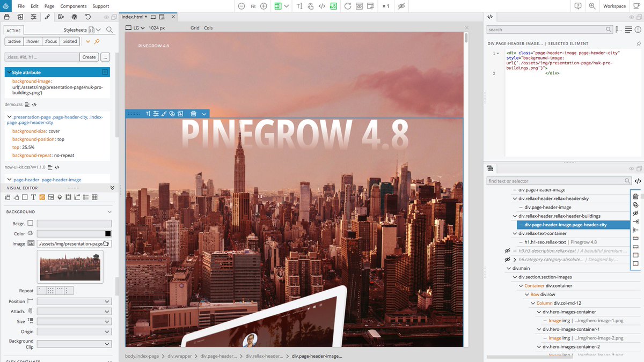Click the black Color swatch
Image resolution: width=644 pixels, height=362 pixels.
click(x=108, y=233)
